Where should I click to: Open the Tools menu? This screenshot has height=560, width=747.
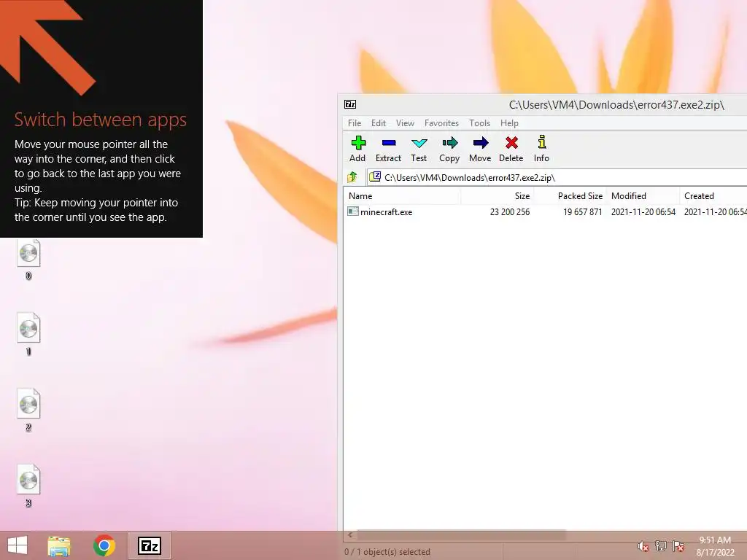(479, 122)
